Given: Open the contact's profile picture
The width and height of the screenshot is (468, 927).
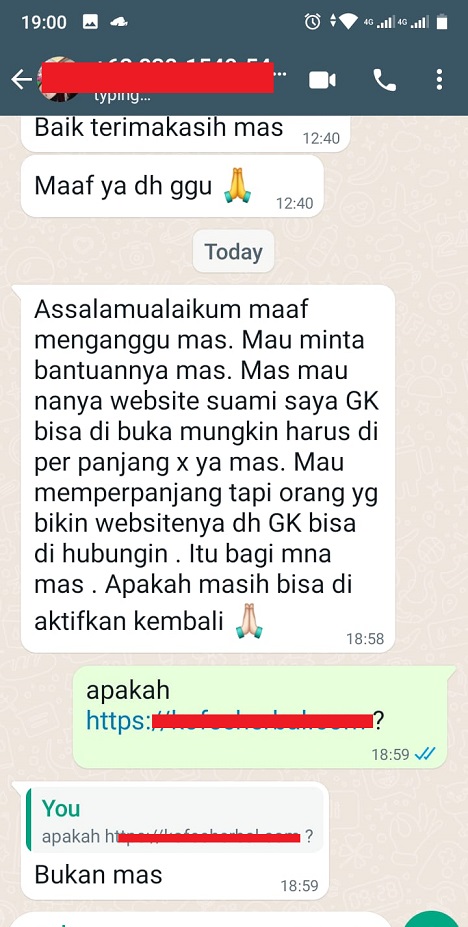Looking at the screenshot, I should [x=58, y=79].
